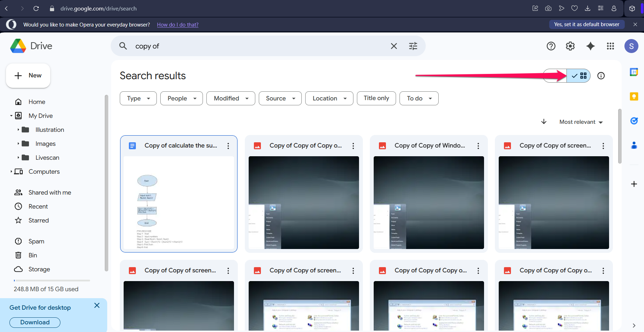Open Drive settings gear
644x332 pixels.
point(570,46)
